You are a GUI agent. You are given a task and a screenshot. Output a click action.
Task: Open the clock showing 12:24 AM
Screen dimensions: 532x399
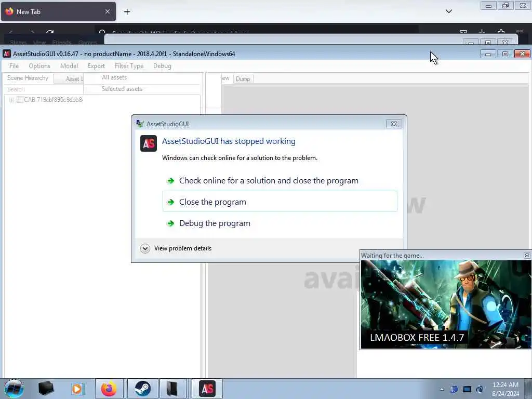point(505,389)
